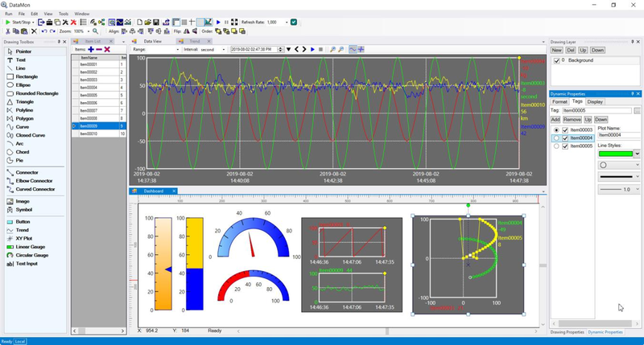Click the blue plus Add item icon
The width and height of the screenshot is (644, 345).
pos(91,49)
